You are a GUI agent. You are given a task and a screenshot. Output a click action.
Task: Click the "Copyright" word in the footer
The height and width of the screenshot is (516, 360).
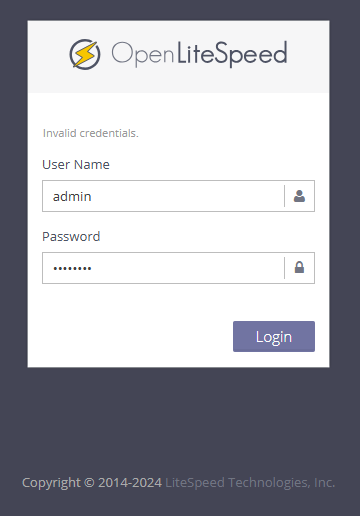(x=51, y=483)
